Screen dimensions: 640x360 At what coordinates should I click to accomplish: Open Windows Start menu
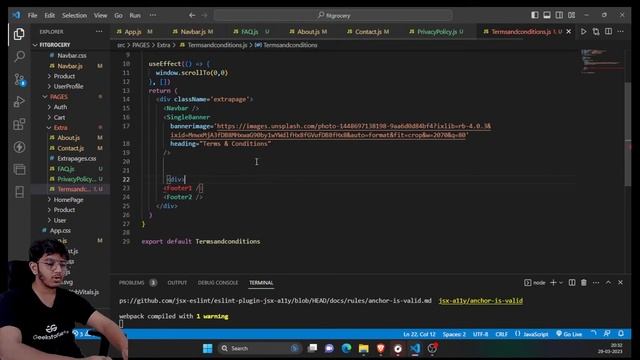coord(207,348)
